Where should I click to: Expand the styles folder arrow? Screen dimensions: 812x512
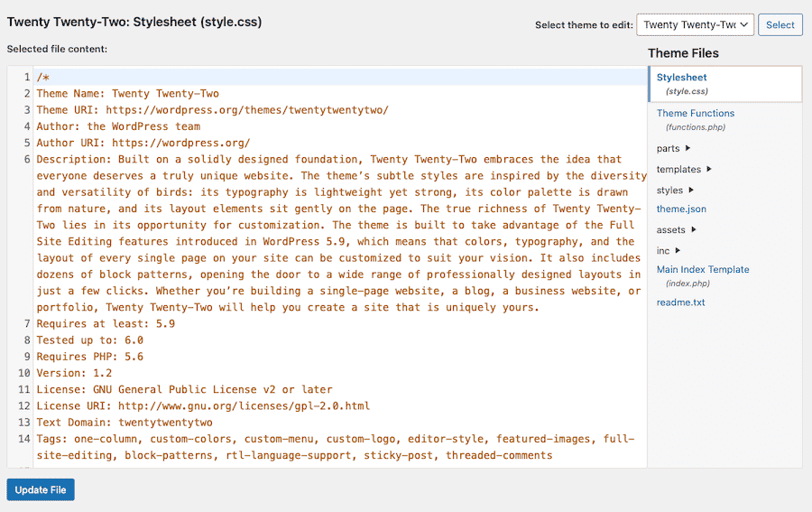[x=691, y=191]
